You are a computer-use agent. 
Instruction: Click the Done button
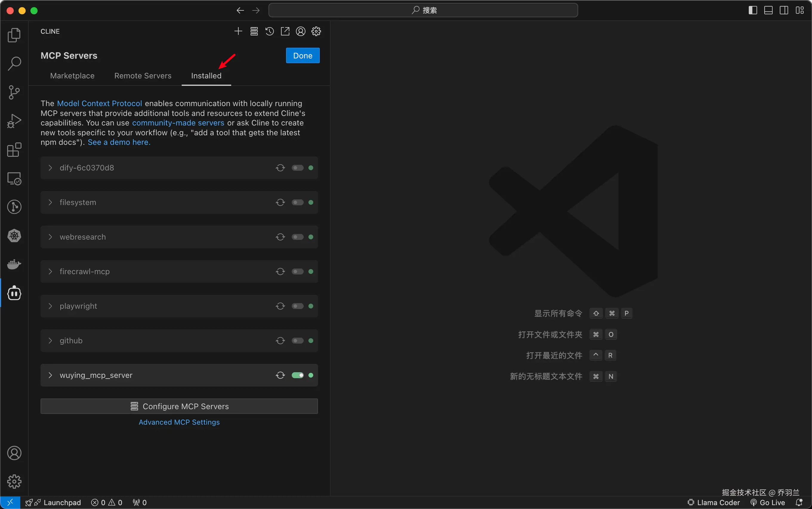pyautogui.click(x=302, y=55)
